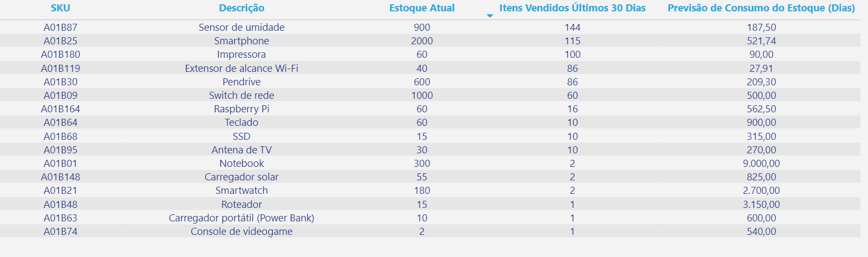Image resolution: width=868 pixels, height=257 pixels.
Task: Sort by Previsão de Consumo do Estoque
Action: click(761, 8)
